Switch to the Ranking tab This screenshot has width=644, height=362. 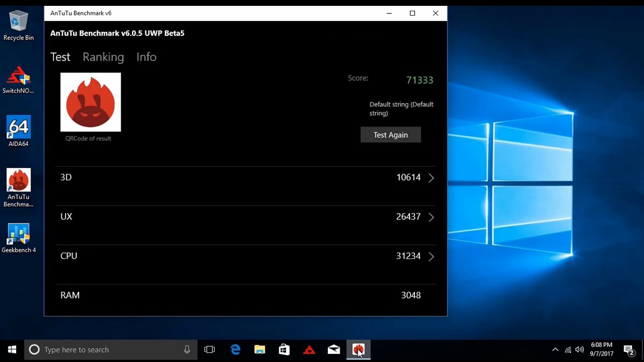point(103,57)
